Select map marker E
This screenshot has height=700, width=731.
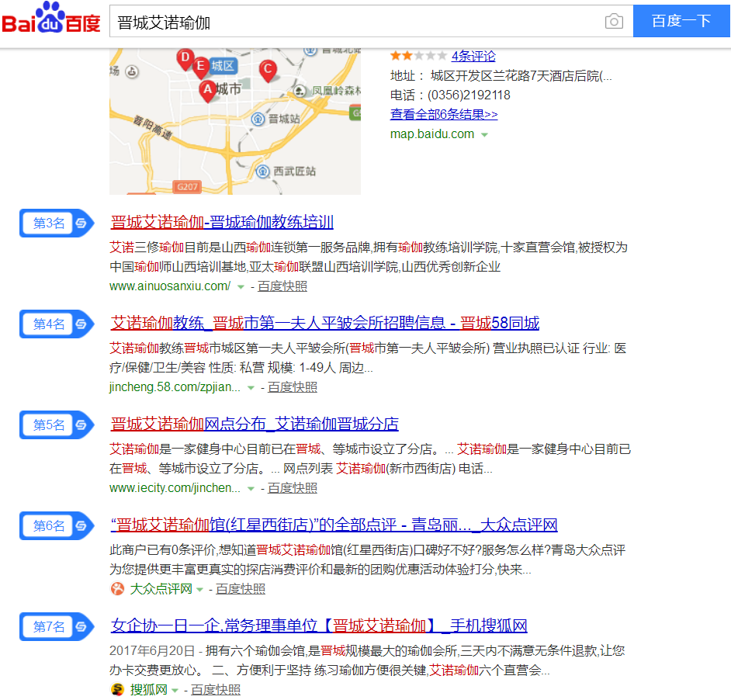click(x=200, y=68)
